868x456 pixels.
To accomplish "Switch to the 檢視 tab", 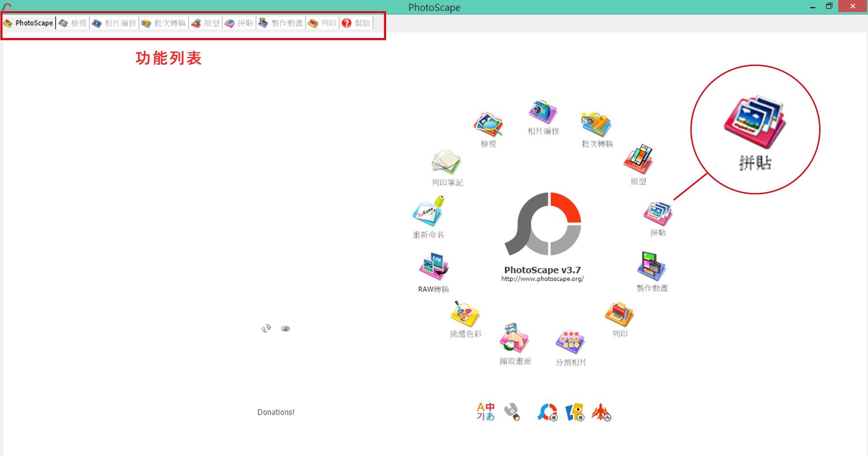I will point(72,23).
